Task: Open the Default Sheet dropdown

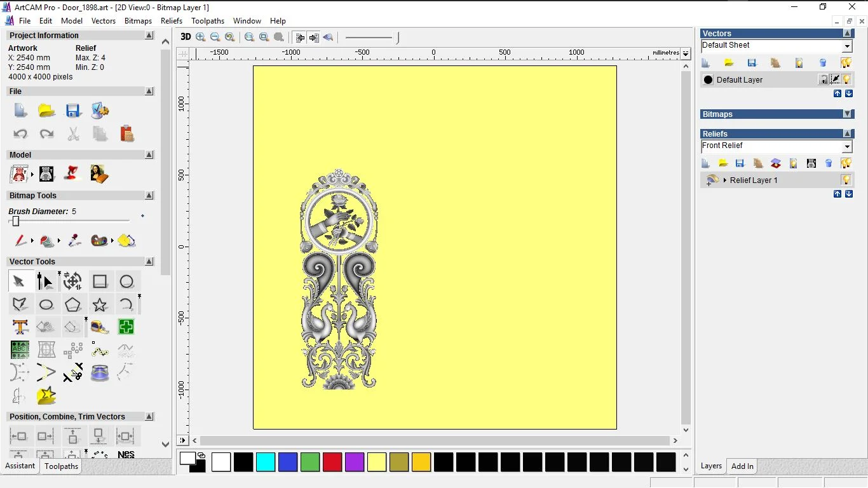Action: click(846, 46)
